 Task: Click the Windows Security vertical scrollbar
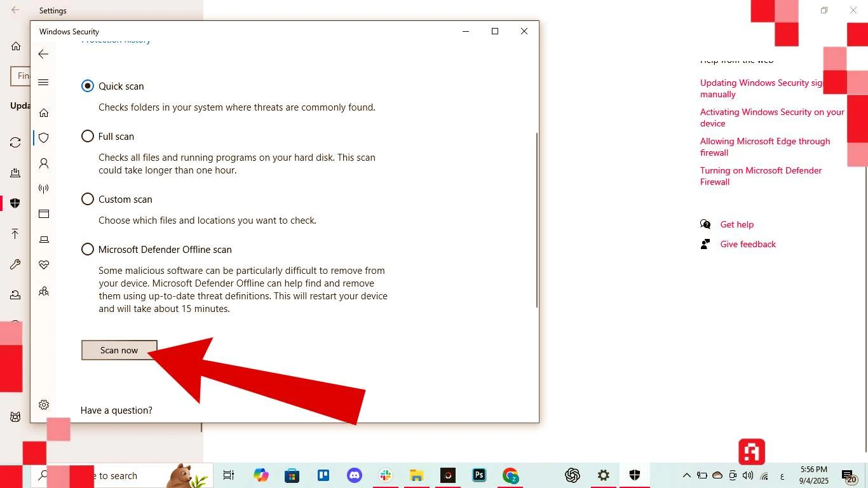(537, 220)
